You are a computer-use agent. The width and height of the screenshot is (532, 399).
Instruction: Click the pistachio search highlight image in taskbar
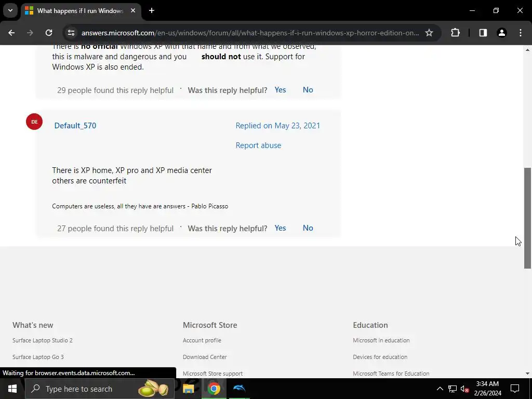(153, 389)
